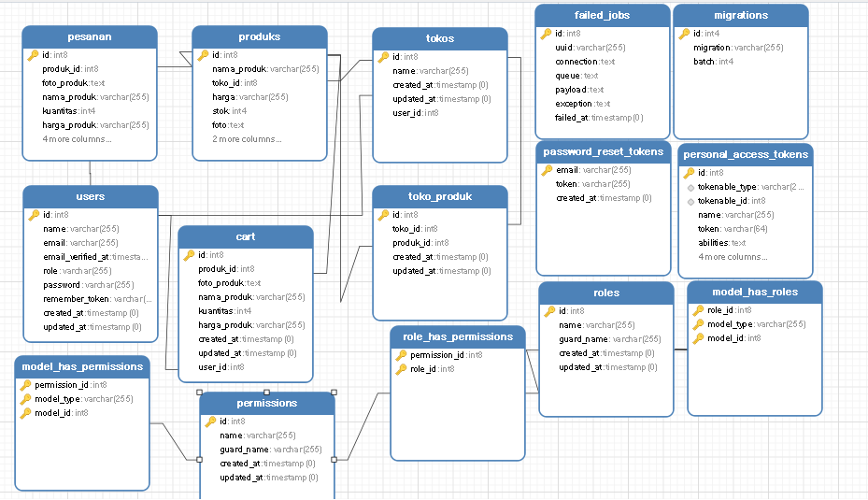
Task: Expand '4 more columns...' in personal_access_tokens table
Action: click(733, 257)
